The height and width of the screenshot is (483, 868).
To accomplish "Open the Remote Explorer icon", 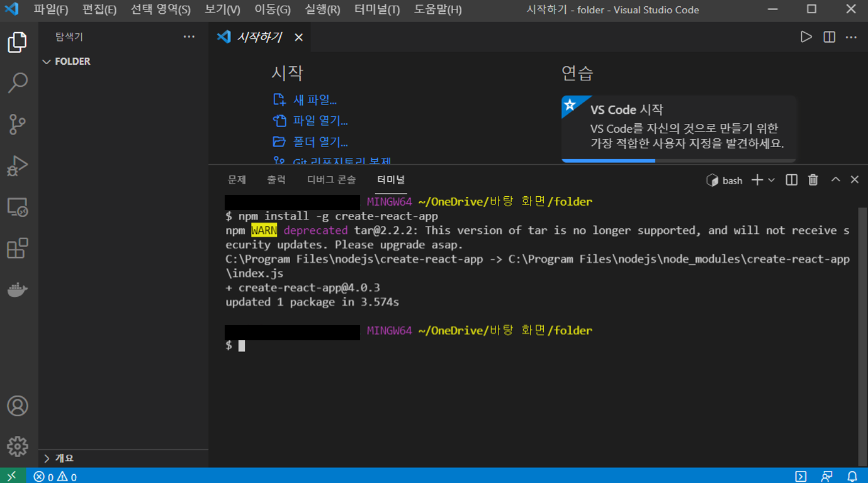I will pos(18,207).
